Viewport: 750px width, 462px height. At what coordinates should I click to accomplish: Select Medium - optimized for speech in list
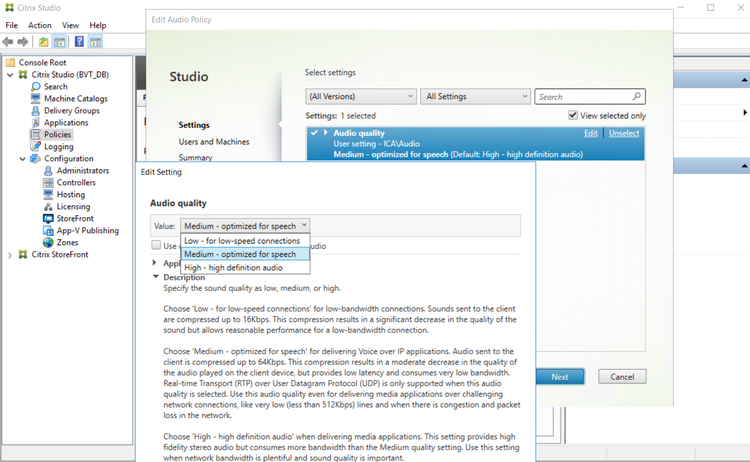tap(245, 254)
